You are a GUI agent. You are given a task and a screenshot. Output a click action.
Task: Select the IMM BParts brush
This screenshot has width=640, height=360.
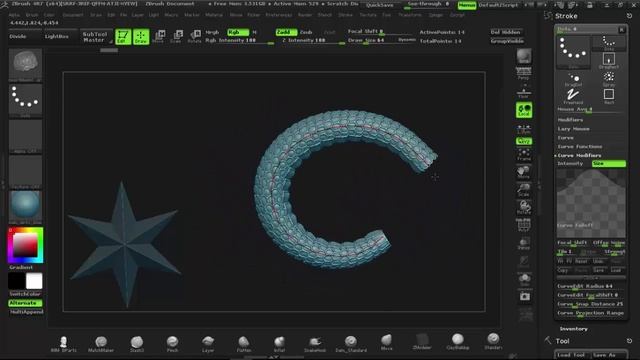(64, 344)
